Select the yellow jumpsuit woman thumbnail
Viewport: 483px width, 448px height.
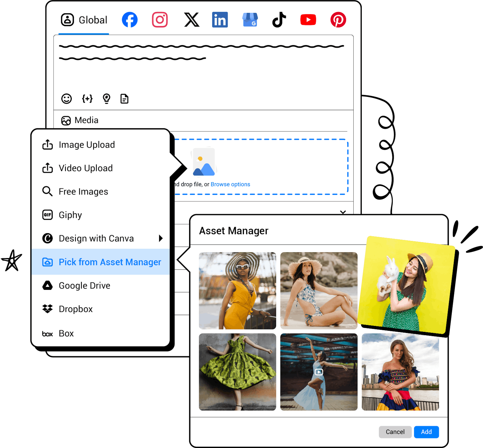click(237, 291)
